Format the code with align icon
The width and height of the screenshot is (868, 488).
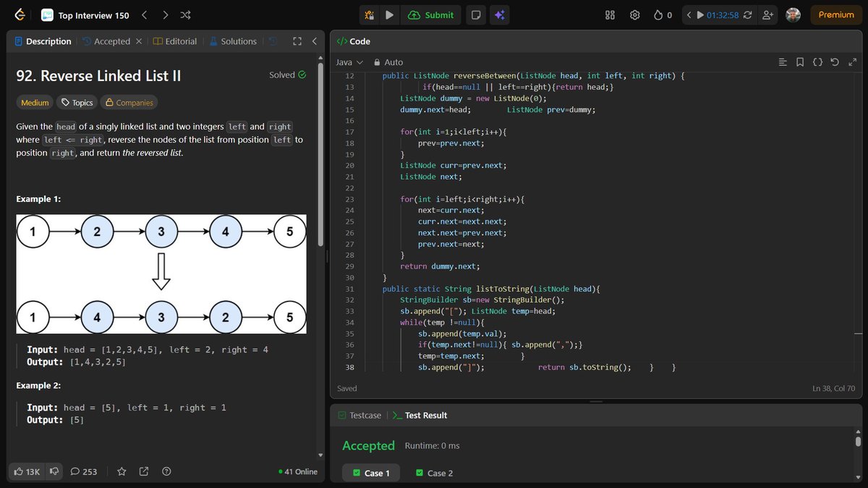[782, 62]
